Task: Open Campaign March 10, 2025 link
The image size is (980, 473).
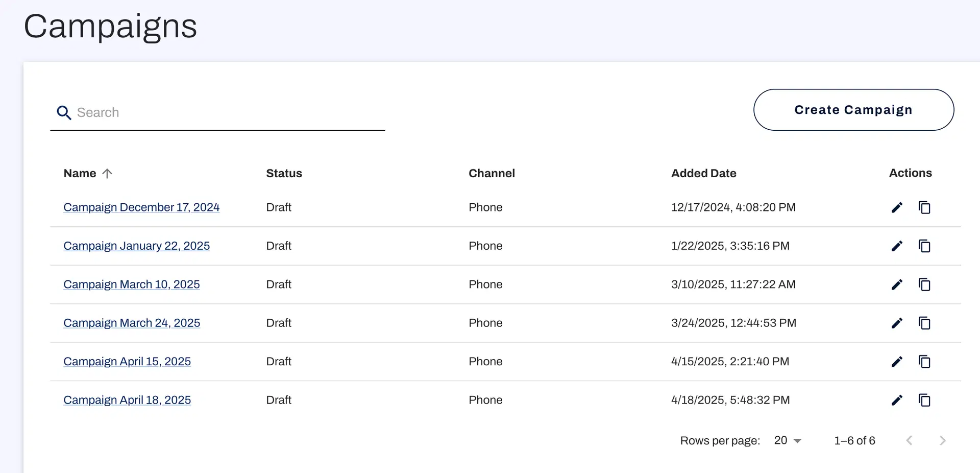Action: click(131, 285)
